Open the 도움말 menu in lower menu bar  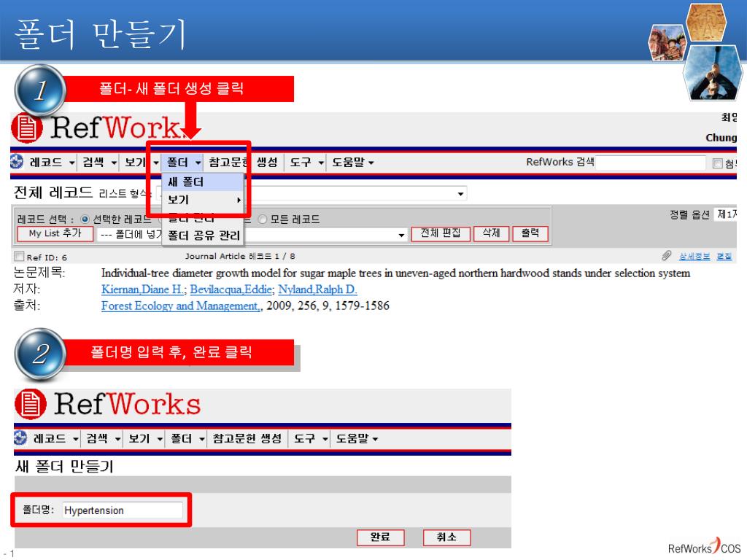(x=356, y=438)
